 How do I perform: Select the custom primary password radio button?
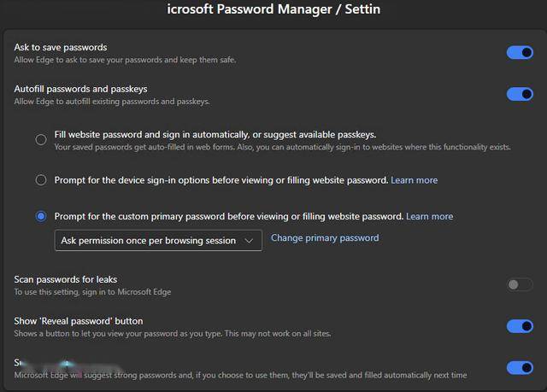pyautogui.click(x=41, y=217)
